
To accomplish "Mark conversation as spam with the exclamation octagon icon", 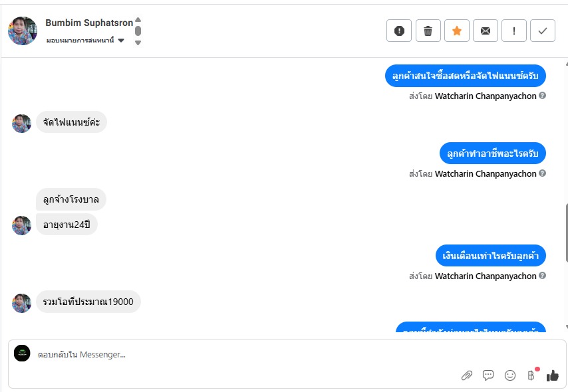I will [399, 31].
